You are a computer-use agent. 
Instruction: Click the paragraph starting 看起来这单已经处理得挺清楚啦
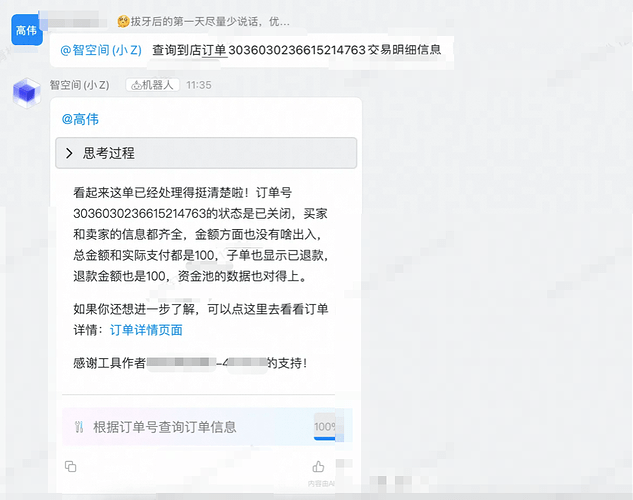(201, 234)
